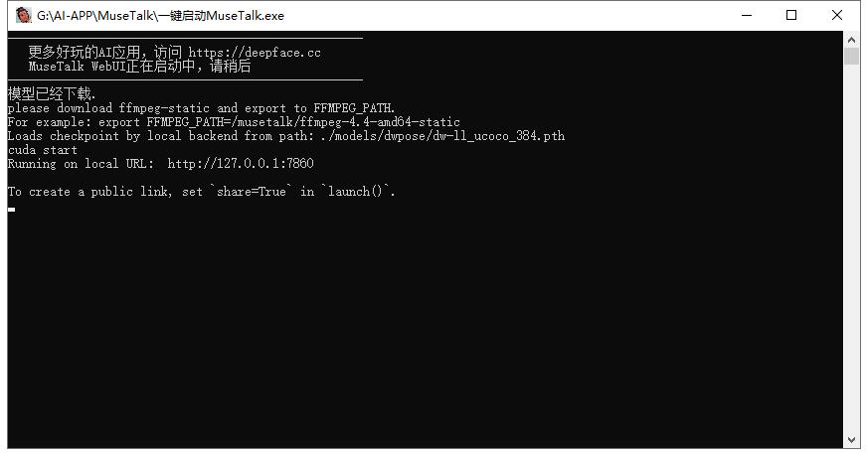Click the MuseTalk WebUI正在启动中 banner line
The image size is (868, 456).
pos(139,67)
